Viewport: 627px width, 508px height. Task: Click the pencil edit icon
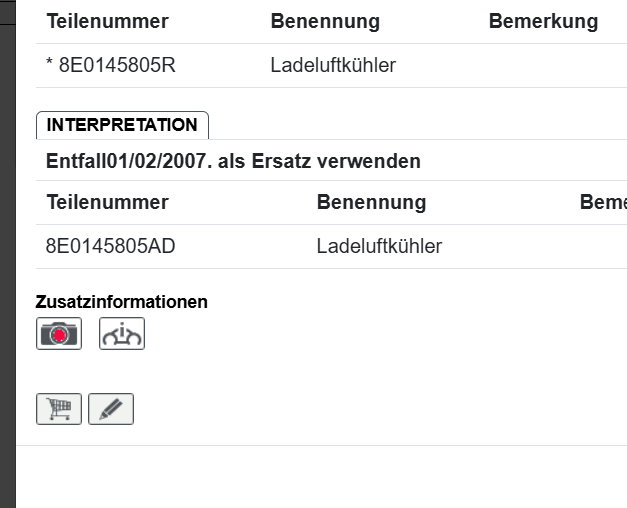tap(111, 409)
